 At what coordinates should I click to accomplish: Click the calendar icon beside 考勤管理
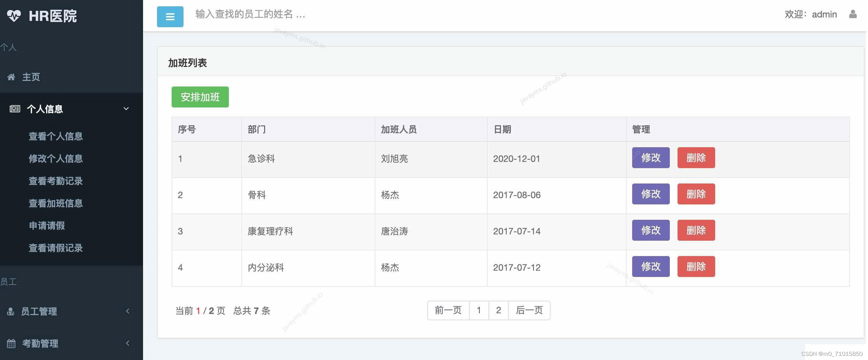click(11, 344)
